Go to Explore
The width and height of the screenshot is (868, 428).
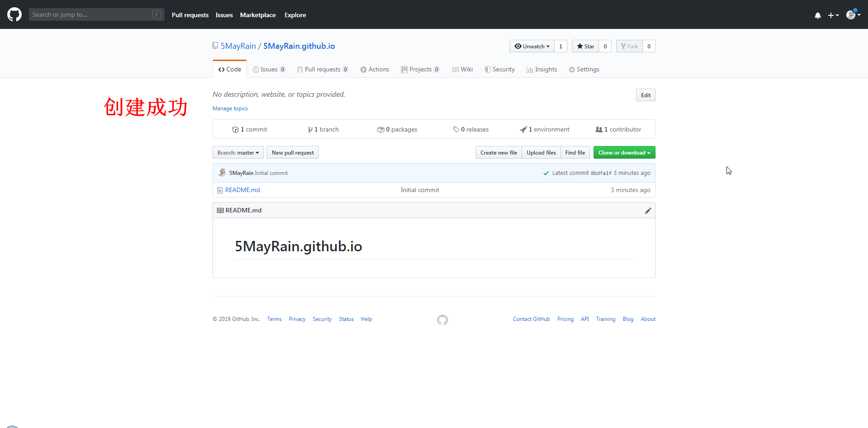point(295,15)
